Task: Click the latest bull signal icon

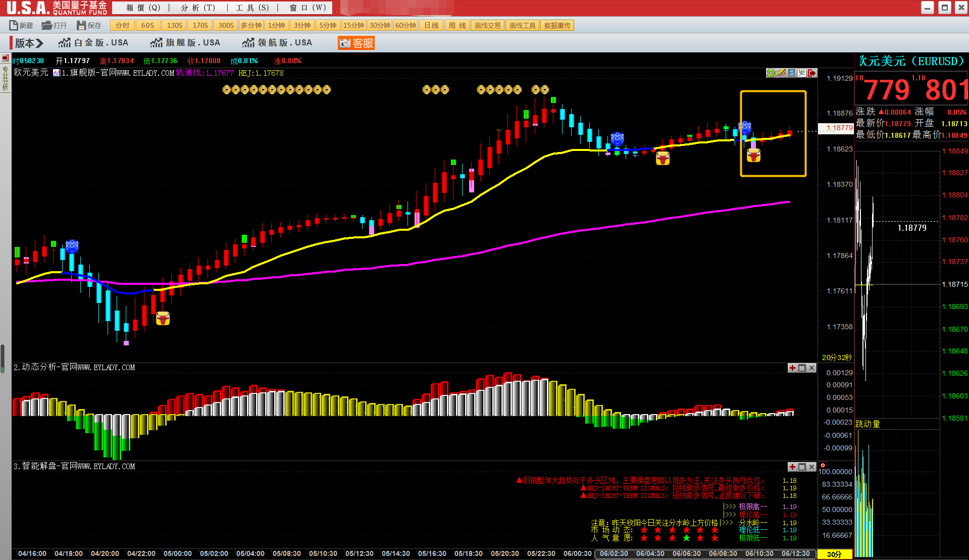Action: point(753,156)
